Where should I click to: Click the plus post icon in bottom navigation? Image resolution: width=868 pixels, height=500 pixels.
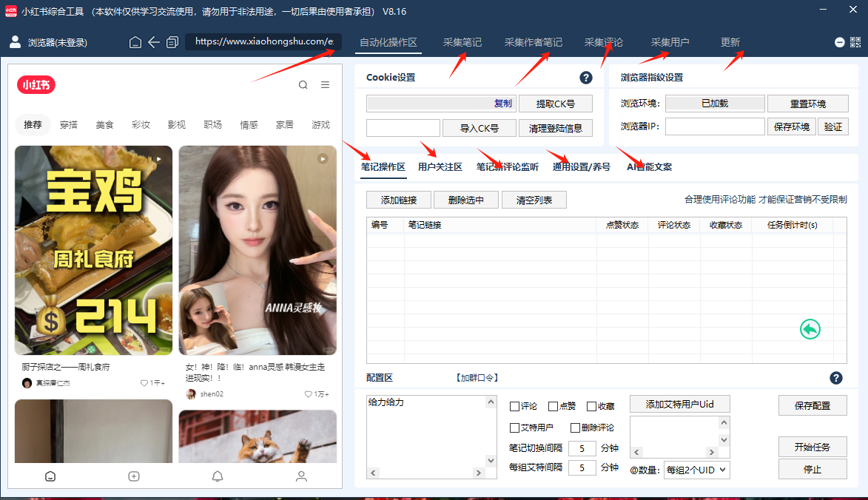[x=134, y=476]
